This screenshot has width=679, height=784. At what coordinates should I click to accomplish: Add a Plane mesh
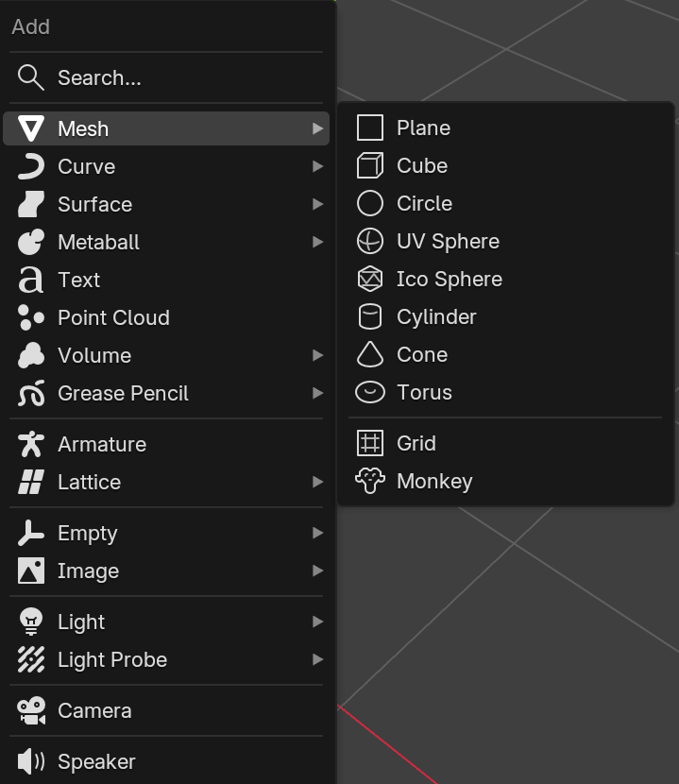(423, 128)
